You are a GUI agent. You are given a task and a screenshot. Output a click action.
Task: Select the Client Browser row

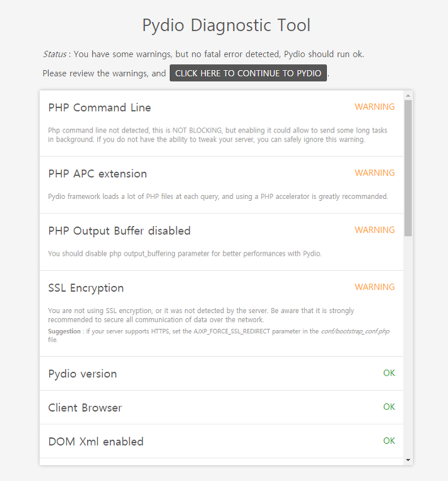[221, 408]
